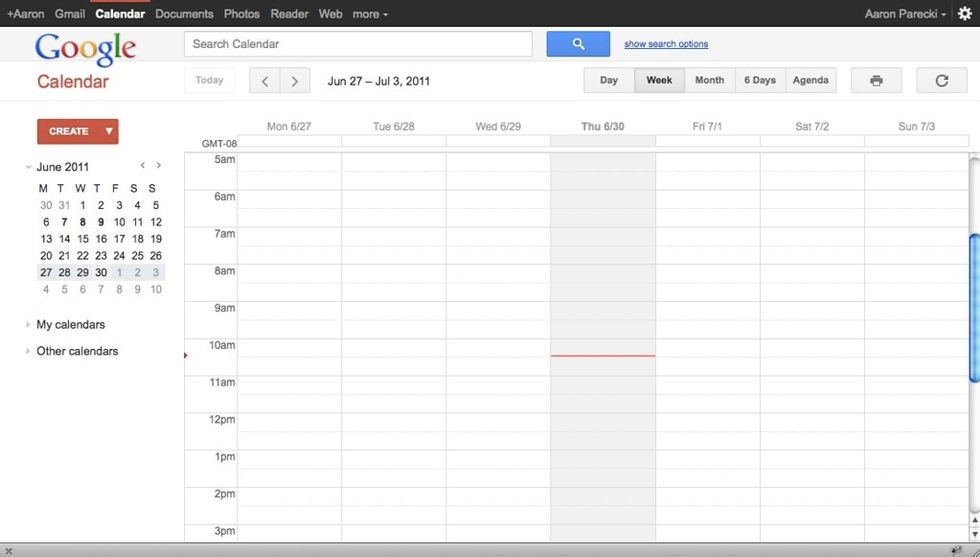Open the settings gear menu
Screen dimensions: 980x557
point(965,14)
